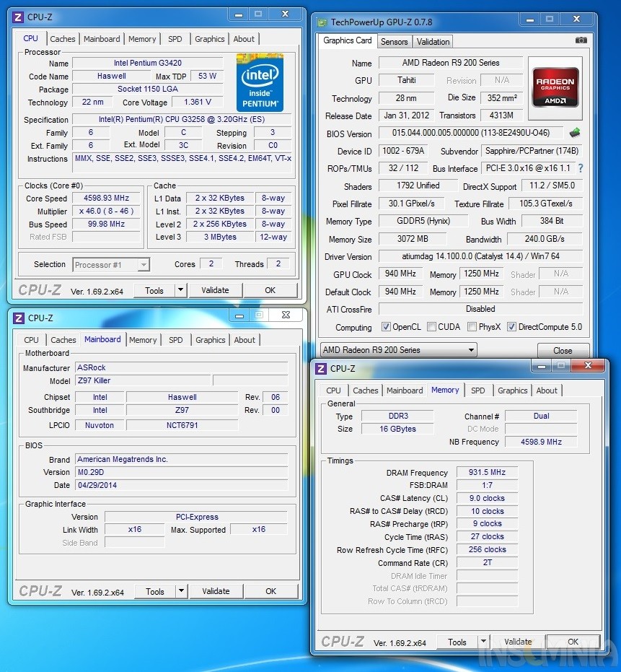
Task: Select SPD tab in the Memory CPU-Z window
Action: click(478, 390)
